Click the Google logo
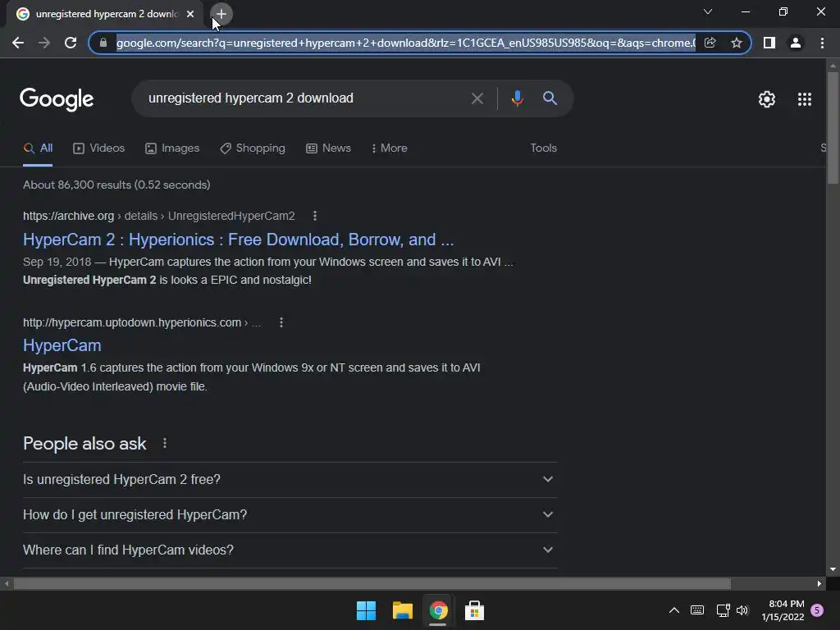This screenshot has height=630, width=840. point(57,99)
